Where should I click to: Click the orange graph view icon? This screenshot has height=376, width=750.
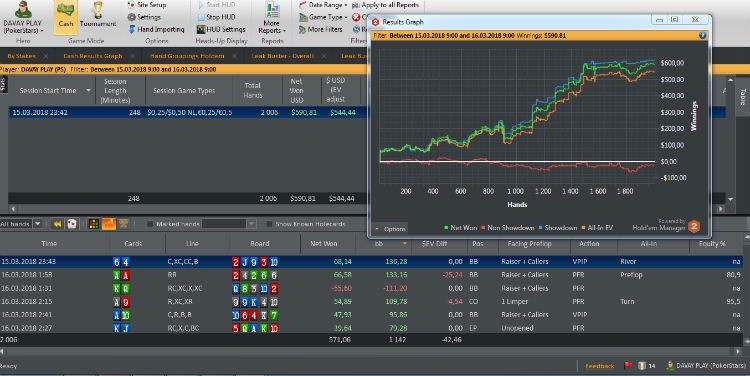coord(109,224)
